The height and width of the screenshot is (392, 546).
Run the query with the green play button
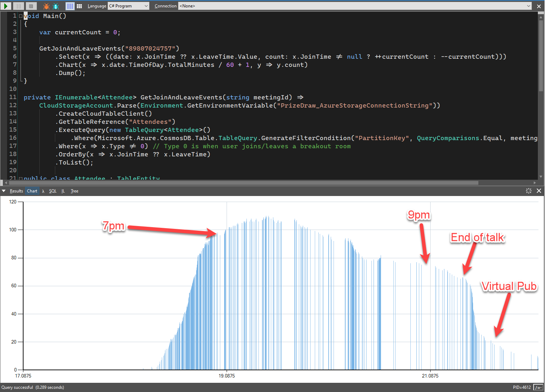click(x=6, y=6)
